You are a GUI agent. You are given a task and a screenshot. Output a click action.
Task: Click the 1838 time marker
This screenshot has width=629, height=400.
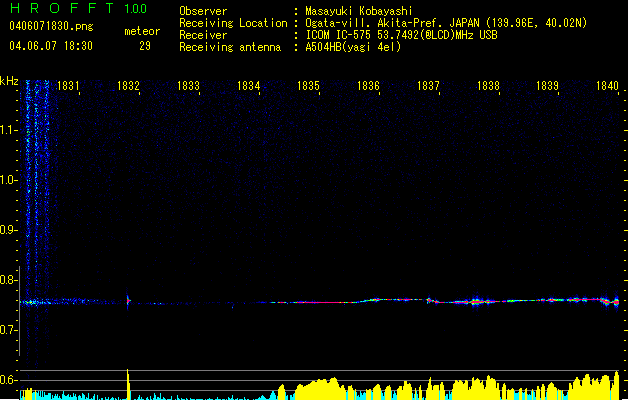coord(488,86)
